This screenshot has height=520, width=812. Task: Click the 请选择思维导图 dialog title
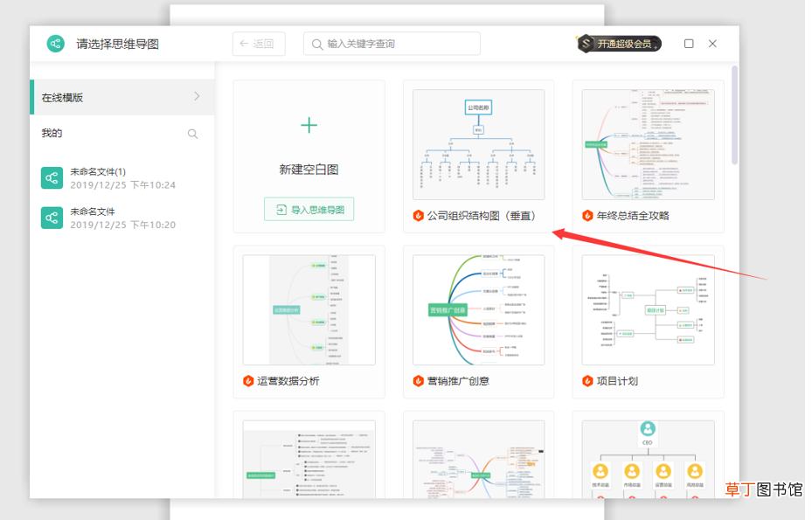pos(117,44)
